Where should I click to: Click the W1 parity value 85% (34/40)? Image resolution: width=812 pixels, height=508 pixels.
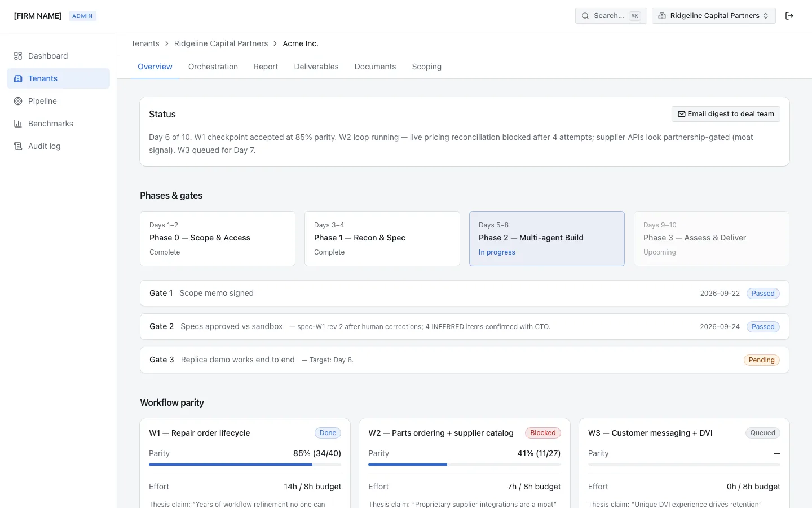click(317, 453)
